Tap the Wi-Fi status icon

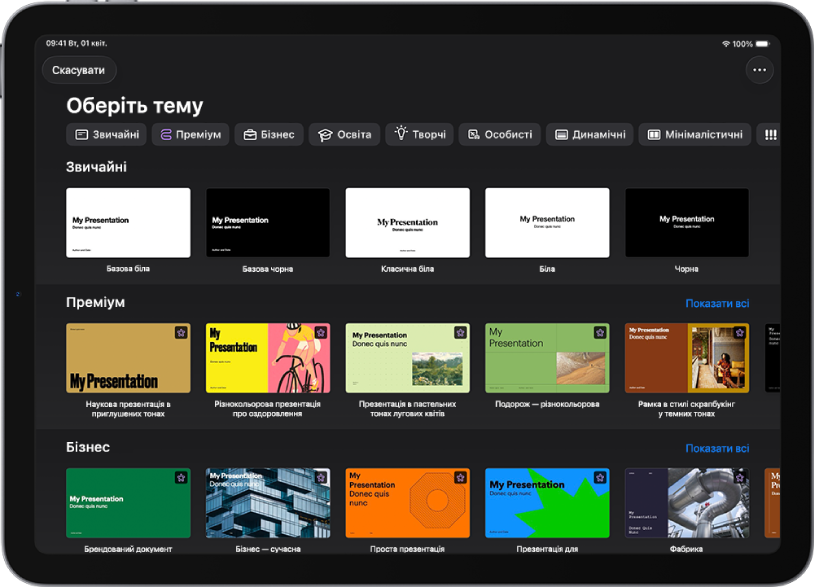[726, 44]
